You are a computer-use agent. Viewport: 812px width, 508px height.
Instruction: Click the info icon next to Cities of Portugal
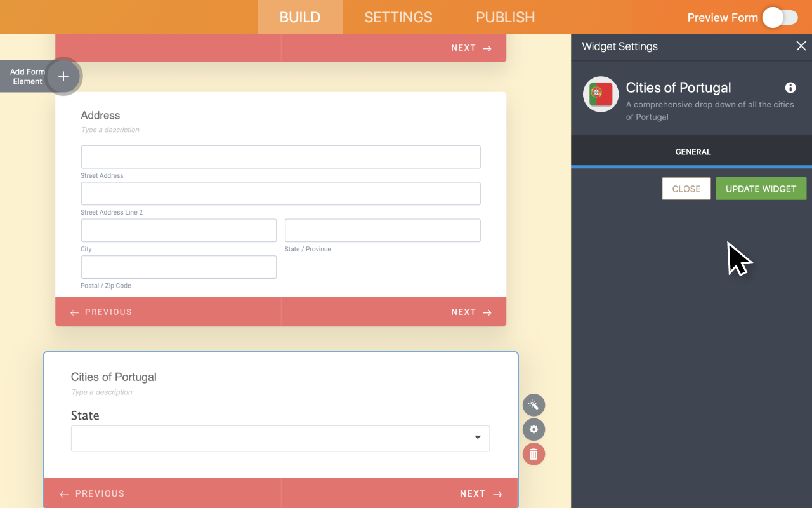790,88
